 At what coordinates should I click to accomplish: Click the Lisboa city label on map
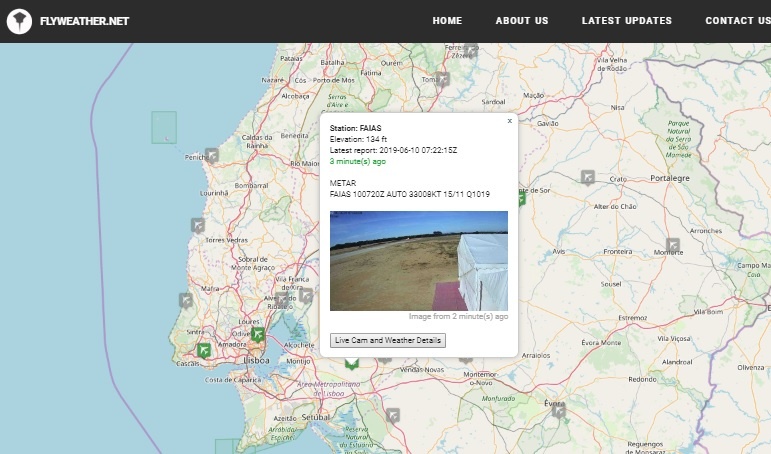257,361
